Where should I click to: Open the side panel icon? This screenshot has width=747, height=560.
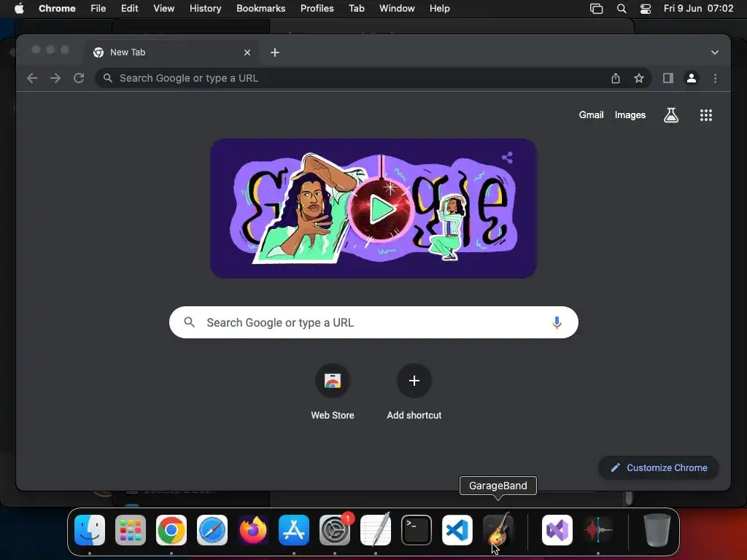pyautogui.click(x=668, y=78)
